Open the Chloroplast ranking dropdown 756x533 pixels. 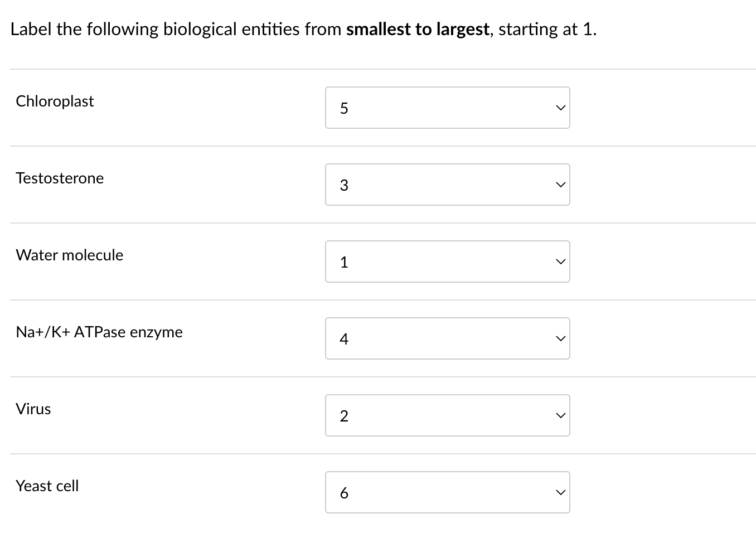coord(447,107)
